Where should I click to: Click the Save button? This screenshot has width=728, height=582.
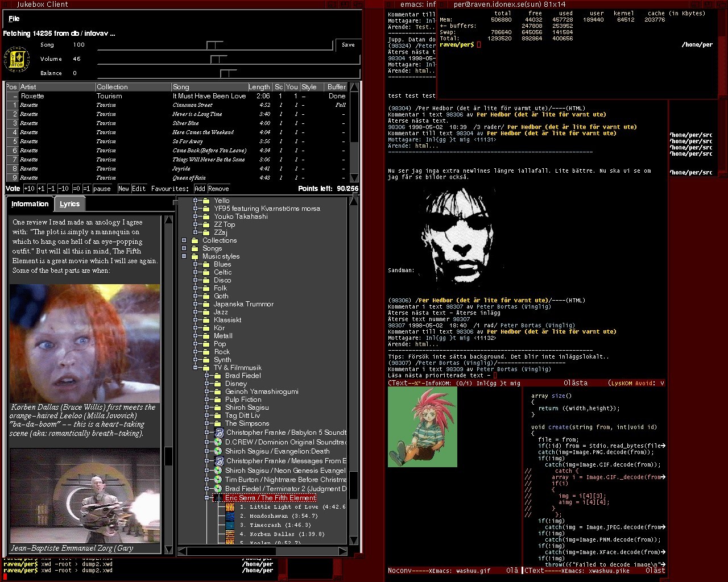coord(348,45)
